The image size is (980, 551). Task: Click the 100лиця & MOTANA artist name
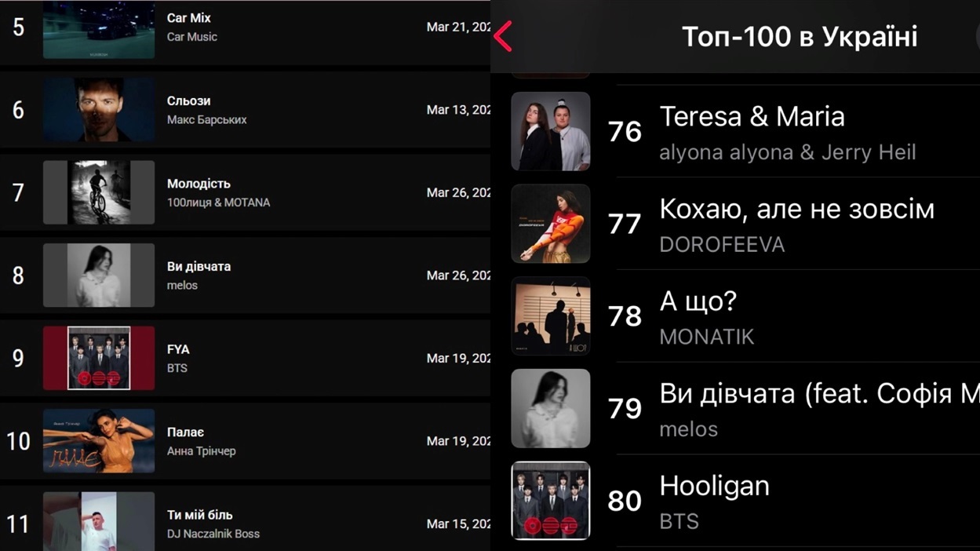click(x=218, y=203)
